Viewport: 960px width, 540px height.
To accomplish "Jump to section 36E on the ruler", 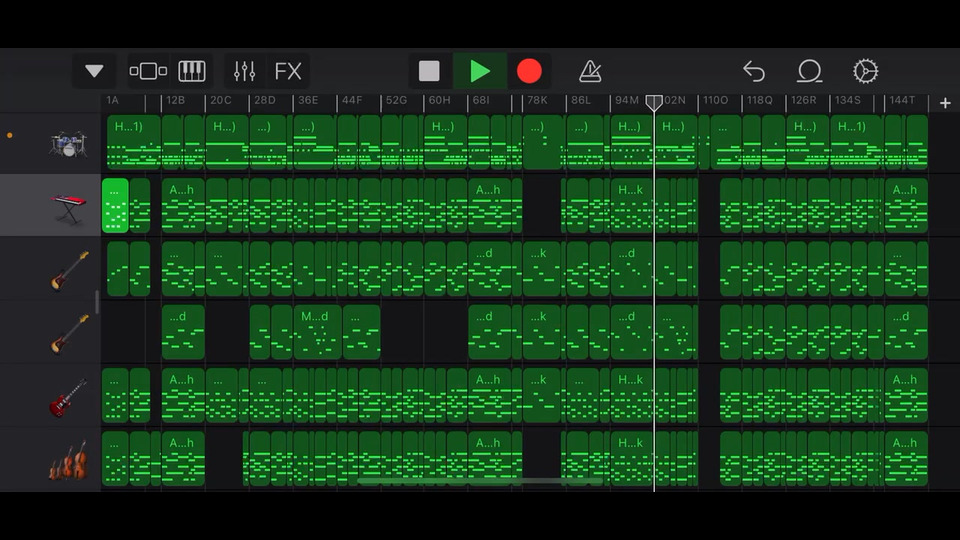I will pos(308,100).
